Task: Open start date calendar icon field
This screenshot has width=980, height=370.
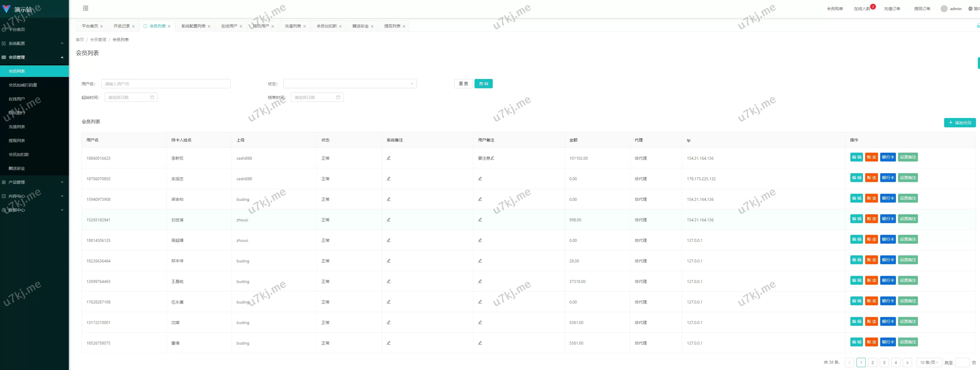Action: pyautogui.click(x=152, y=97)
